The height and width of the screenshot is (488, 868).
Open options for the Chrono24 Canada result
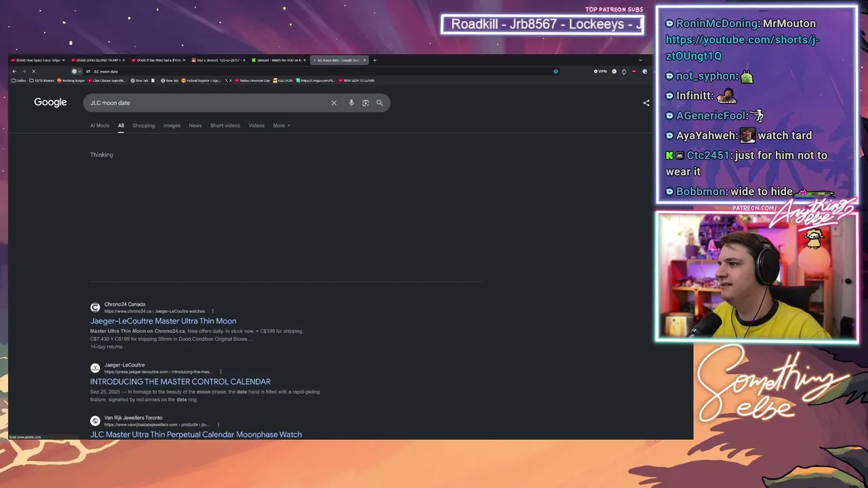212,311
